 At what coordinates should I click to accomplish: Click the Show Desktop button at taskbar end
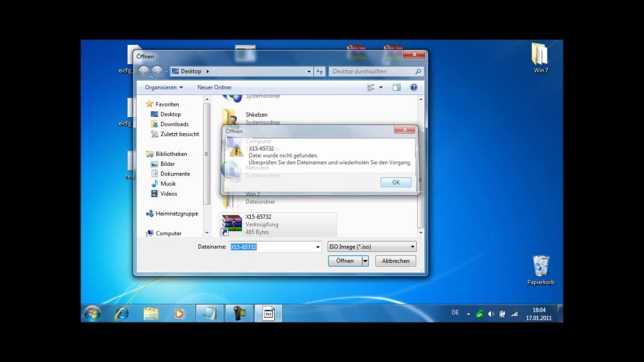(x=560, y=314)
